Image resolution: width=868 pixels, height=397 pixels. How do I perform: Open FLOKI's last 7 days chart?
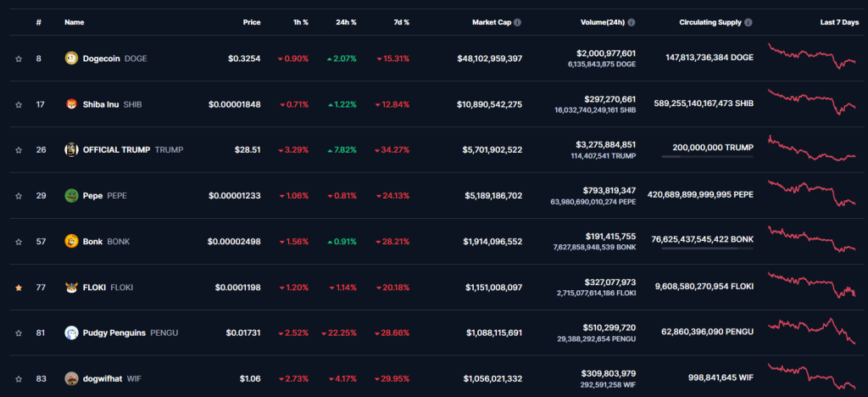[811, 284]
